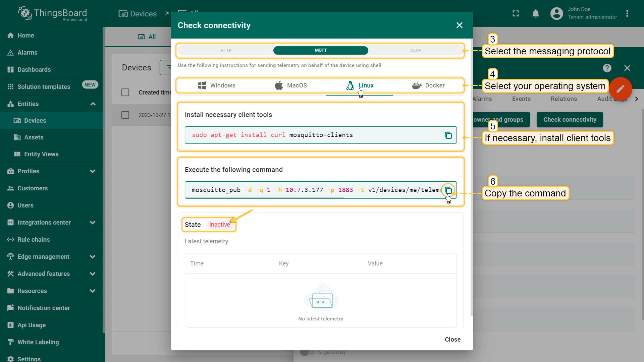Open user menu three dots
644x362 pixels.
coord(627,14)
